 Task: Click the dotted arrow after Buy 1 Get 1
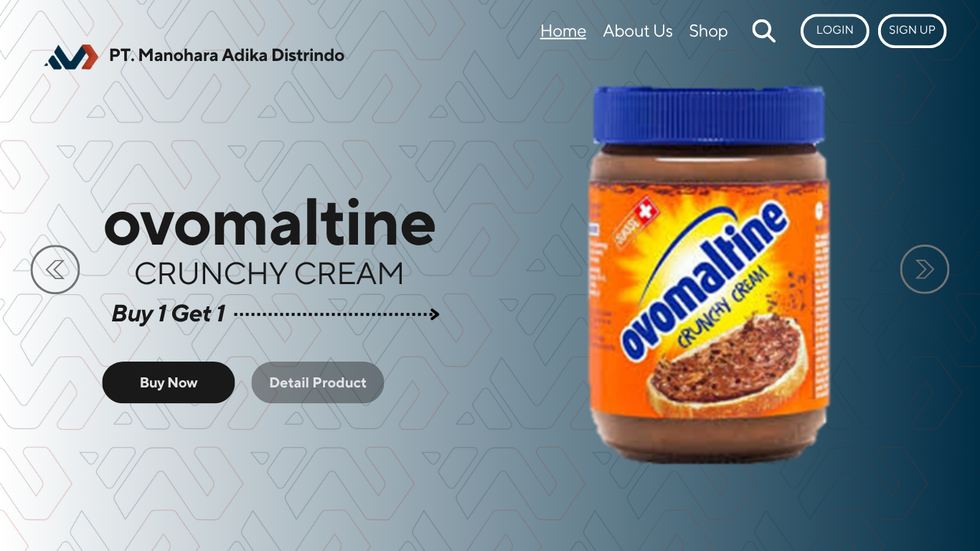coord(336,314)
